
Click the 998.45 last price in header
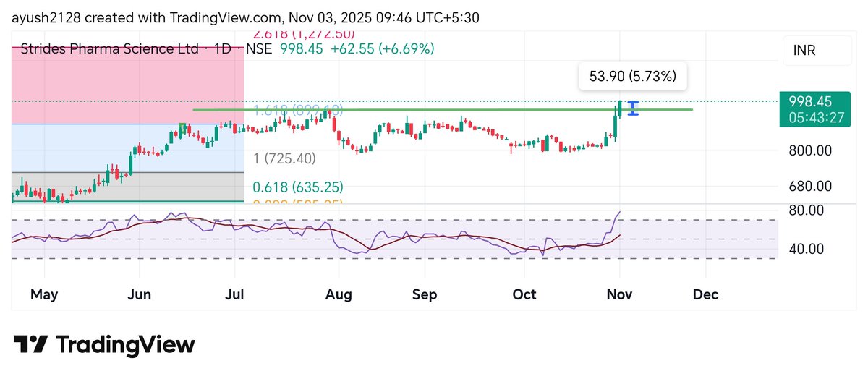coord(302,49)
